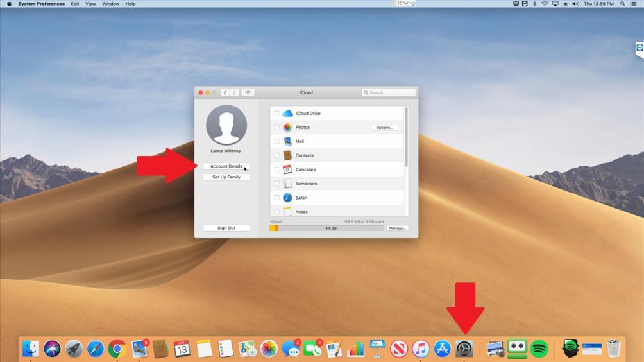The image size is (644, 362).
Task: Open Reminders app in the dock
Action: [x=226, y=349]
